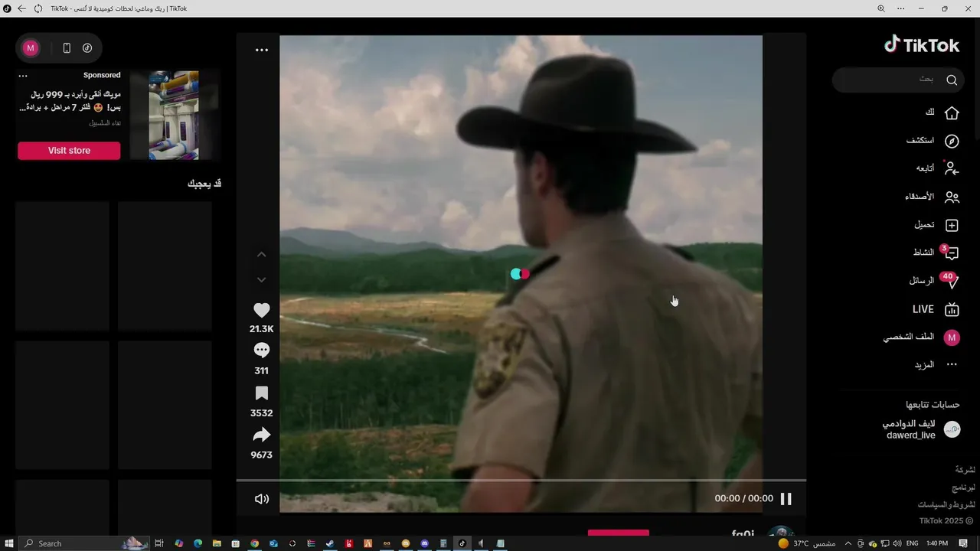Open Messages inbox with 40 badge
The height and width of the screenshot is (551, 980).
(934, 281)
